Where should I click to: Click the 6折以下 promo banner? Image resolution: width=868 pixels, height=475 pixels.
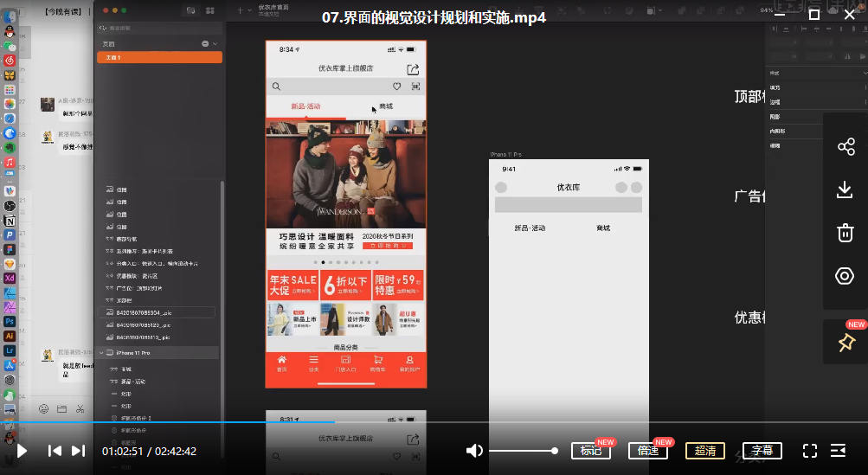point(345,285)
